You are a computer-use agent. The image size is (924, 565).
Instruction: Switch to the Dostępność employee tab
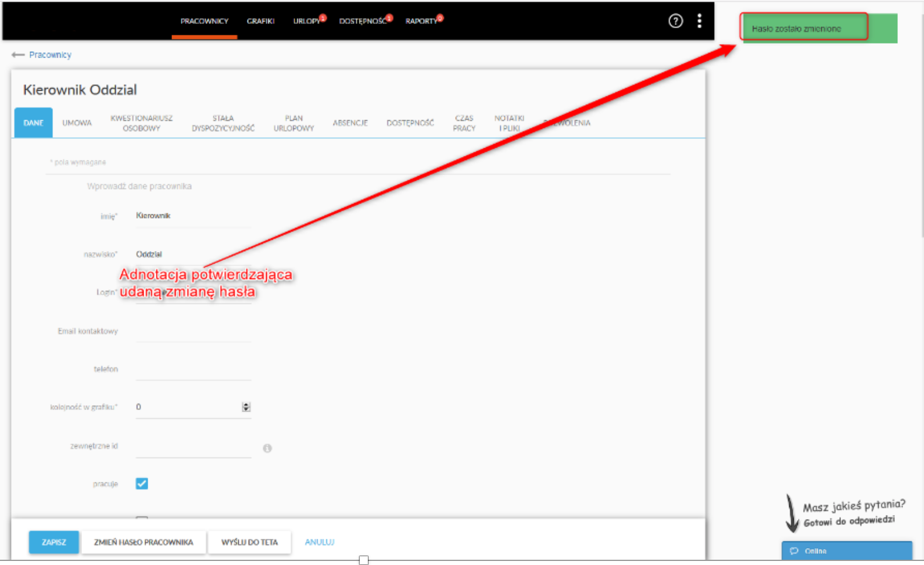pos(410,123)
